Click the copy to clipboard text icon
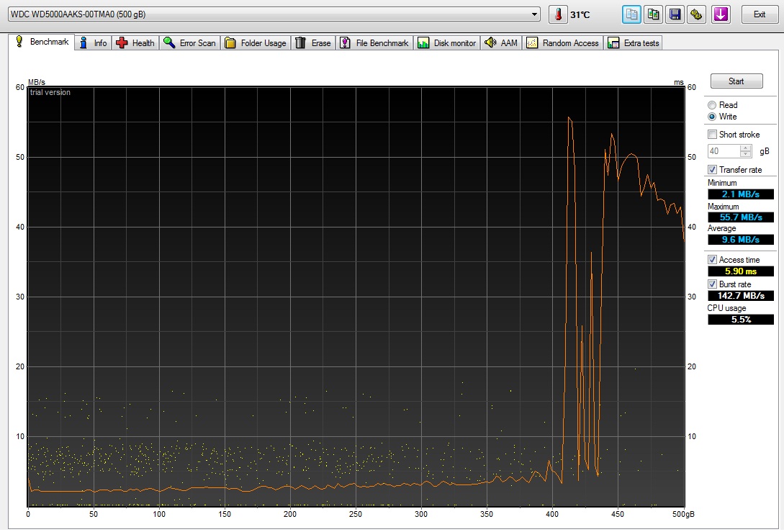 (631, 14)
